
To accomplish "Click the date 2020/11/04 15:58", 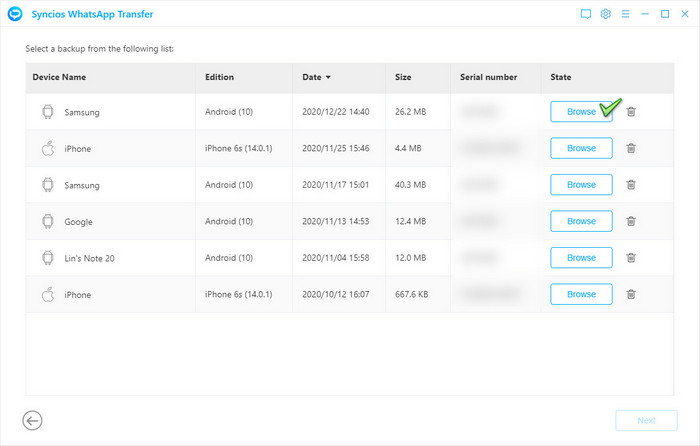I will (336, 258).
